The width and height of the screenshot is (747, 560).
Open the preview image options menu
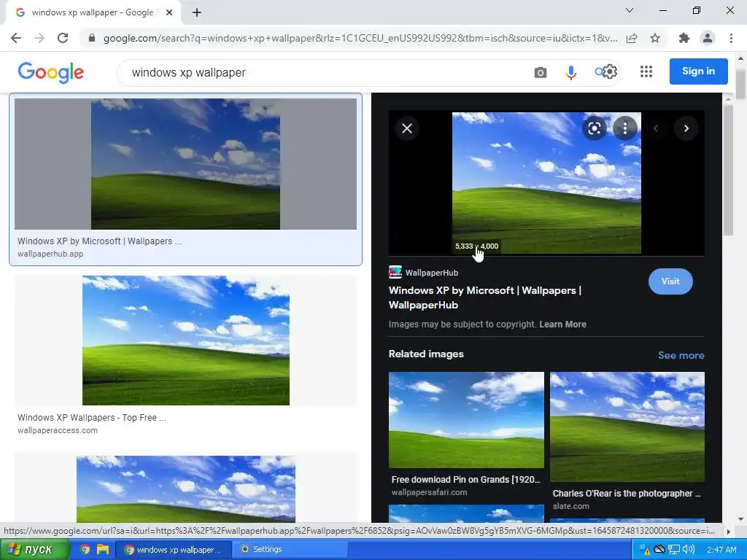pyautogui.click(x=625, y=128)
